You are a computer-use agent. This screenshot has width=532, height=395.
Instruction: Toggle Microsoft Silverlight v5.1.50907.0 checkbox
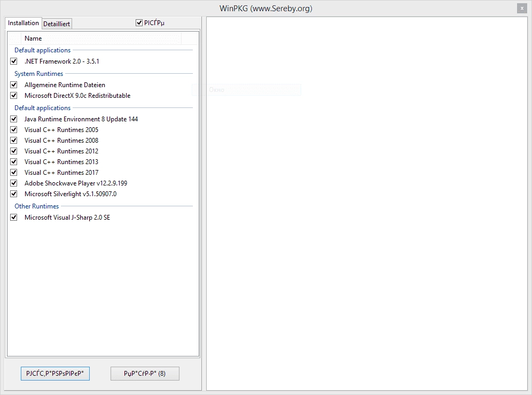pyautogui.click(x=13, y=194)
